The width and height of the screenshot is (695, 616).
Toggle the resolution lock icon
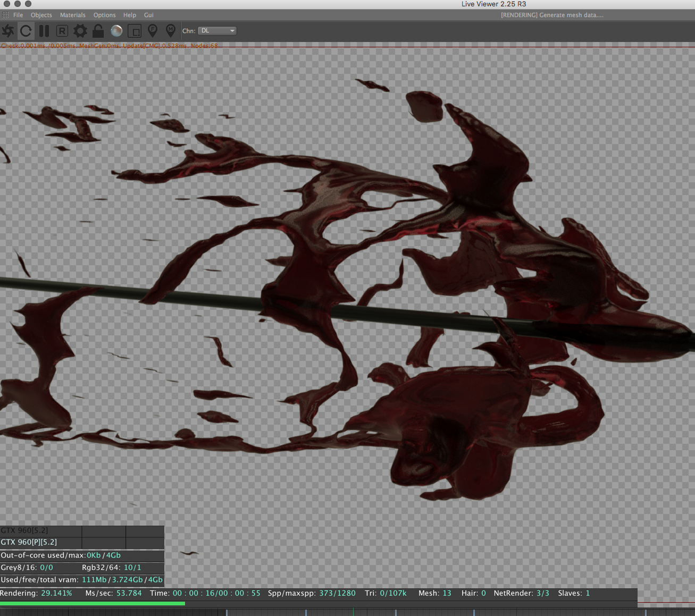(x=98, y=31)
